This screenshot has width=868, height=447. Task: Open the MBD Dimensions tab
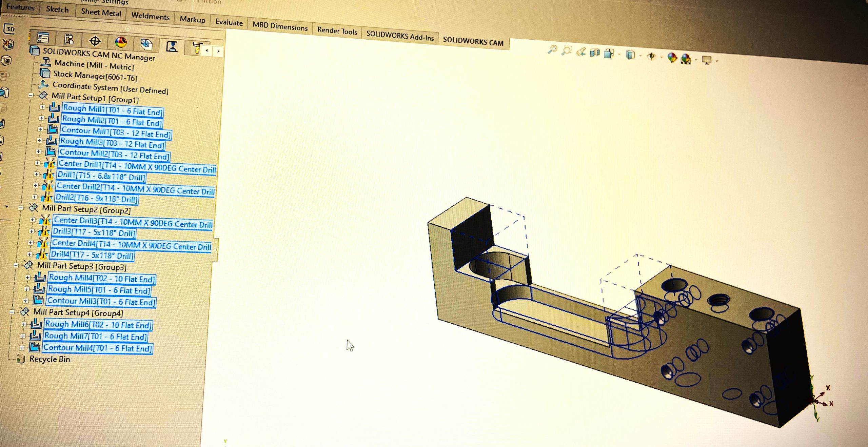pos(280,26)
